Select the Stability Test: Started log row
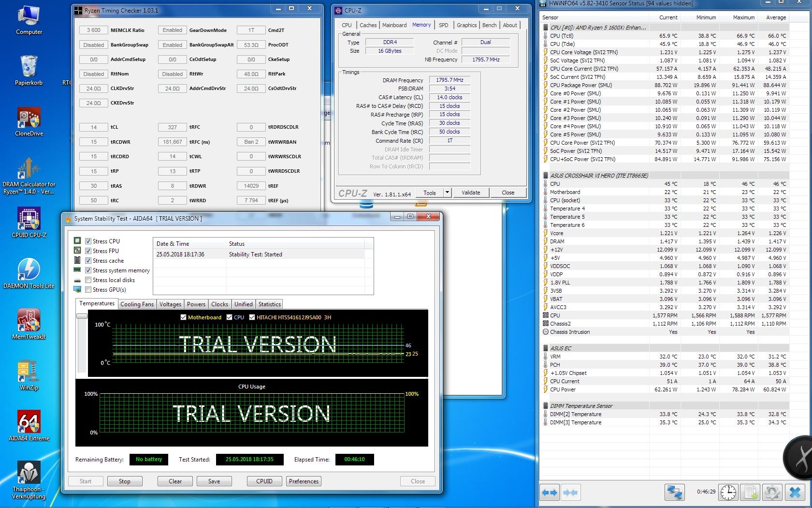This screenshot has width=812, height=508. pyautogui.click(x=260, y=254)
